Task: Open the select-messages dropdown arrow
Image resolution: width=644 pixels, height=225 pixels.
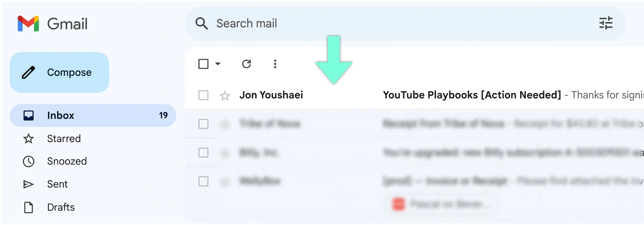Action: 218,64
